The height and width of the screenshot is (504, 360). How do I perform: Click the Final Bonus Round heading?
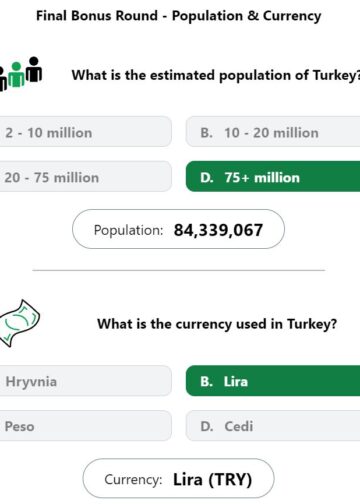(x=179, y=16)
